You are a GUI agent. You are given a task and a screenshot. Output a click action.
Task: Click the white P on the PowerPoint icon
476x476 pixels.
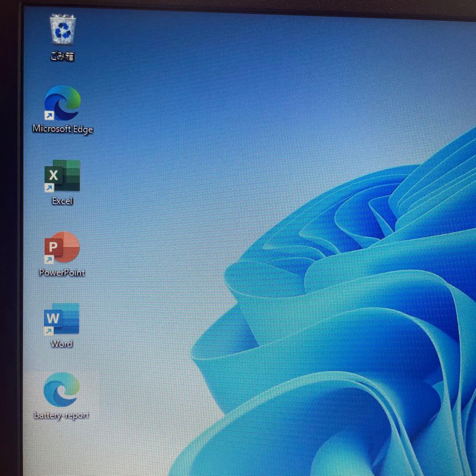click(53, 247)
